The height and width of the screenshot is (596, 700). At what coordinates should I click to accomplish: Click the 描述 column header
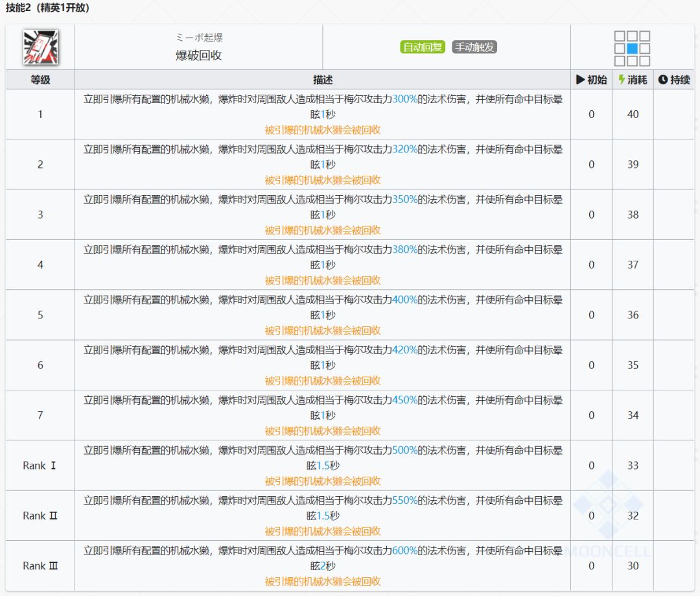323,80
